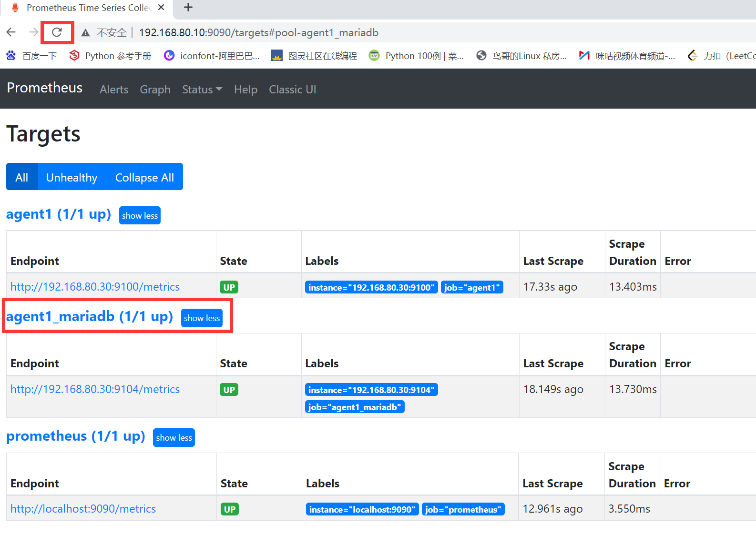Open endpoint http://192.168.80.30:9100/metrics
This screenshot has width=756, height=545.
click(95, 287)
